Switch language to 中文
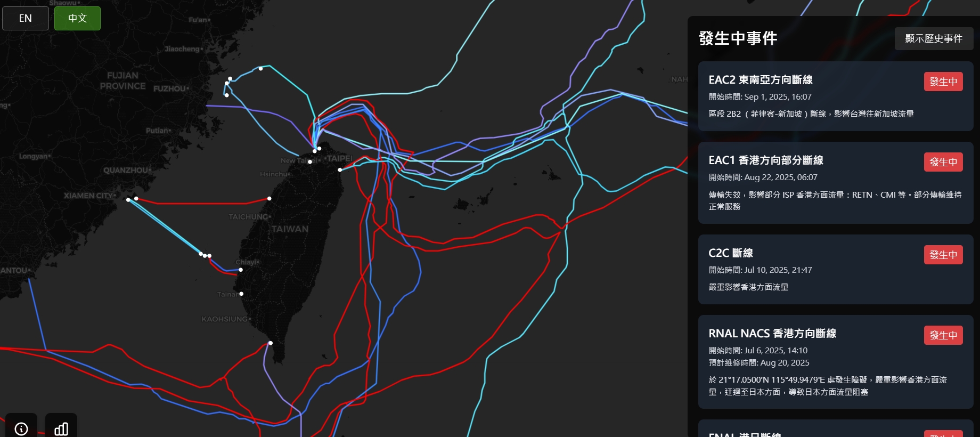 click(77, 18)
